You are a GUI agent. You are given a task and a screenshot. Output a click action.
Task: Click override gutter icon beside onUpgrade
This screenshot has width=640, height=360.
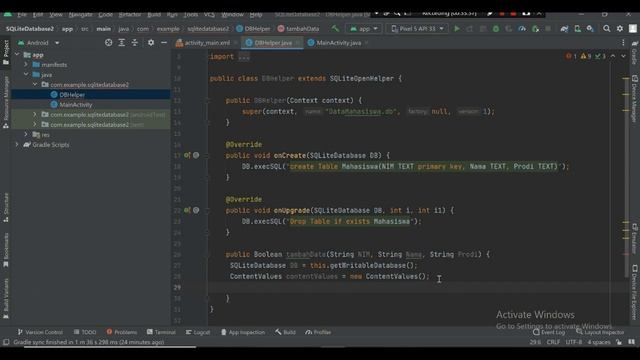tap(187, 210)
